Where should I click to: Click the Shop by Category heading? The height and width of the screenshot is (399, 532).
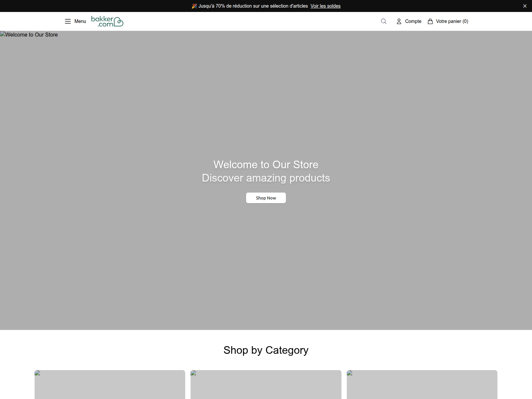coord(266,350)
